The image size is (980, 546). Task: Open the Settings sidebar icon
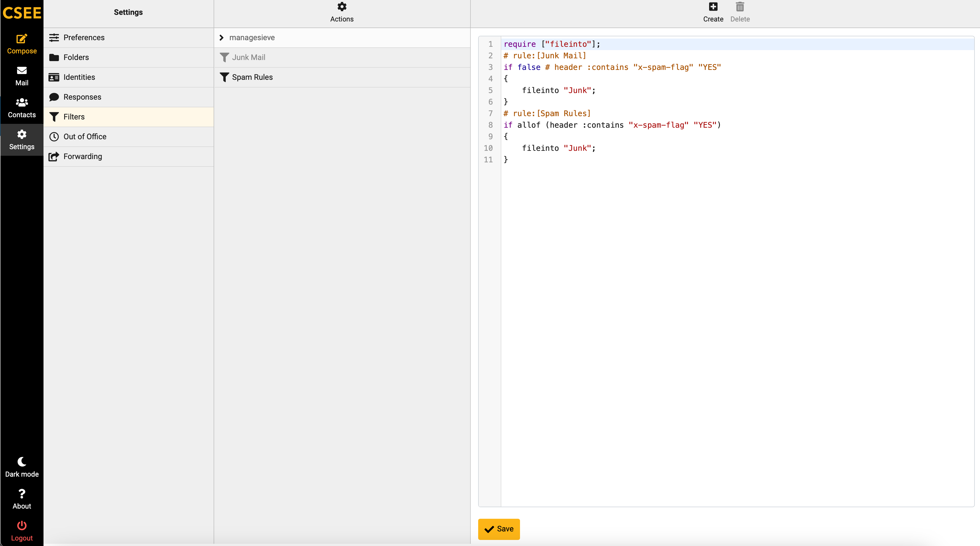[22, 140]
